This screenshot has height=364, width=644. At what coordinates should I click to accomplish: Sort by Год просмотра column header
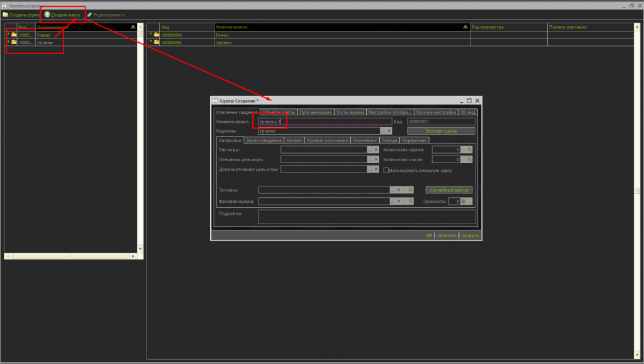508,26
